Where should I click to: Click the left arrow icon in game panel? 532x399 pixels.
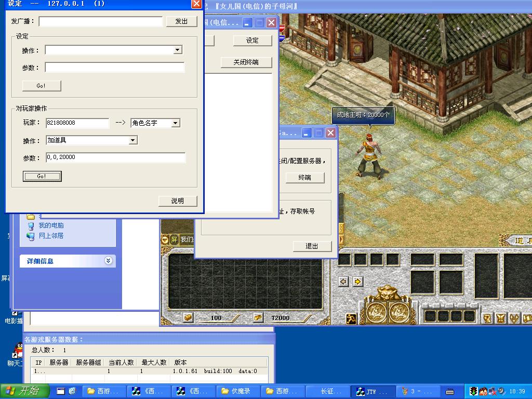[343, 282]
